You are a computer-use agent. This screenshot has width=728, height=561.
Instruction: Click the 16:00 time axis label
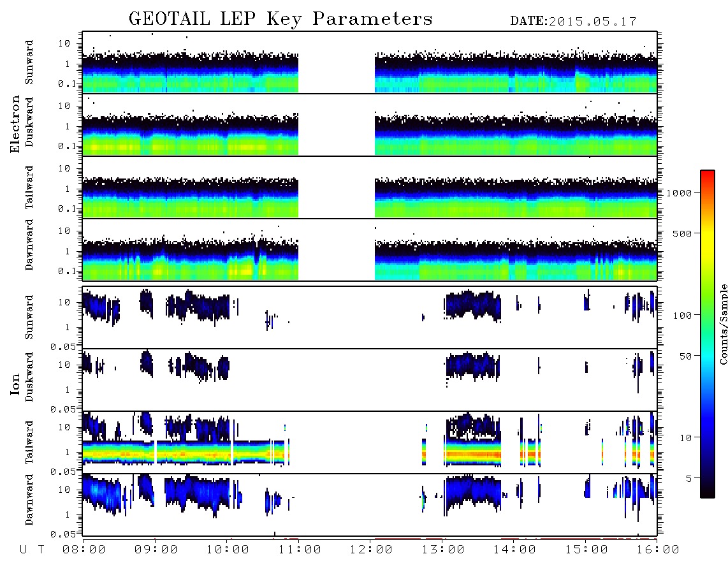(658, 550)
